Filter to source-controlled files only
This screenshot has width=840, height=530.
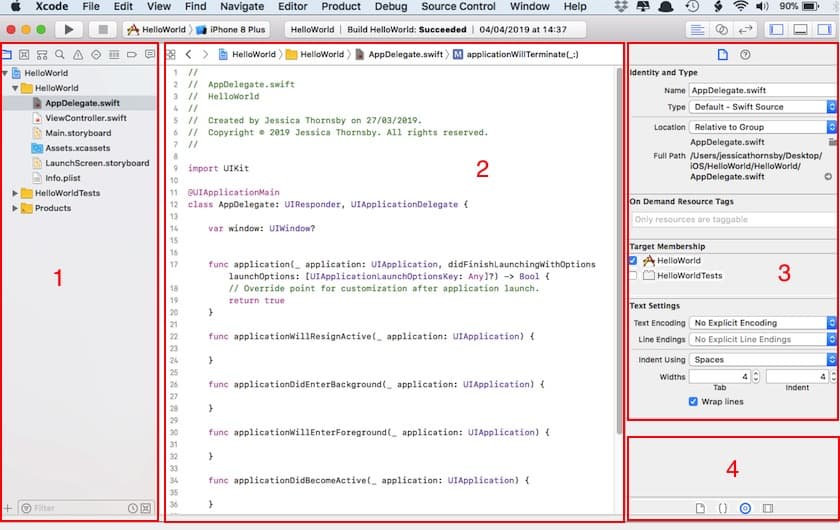pyautogui.click(x=146, y=508)
